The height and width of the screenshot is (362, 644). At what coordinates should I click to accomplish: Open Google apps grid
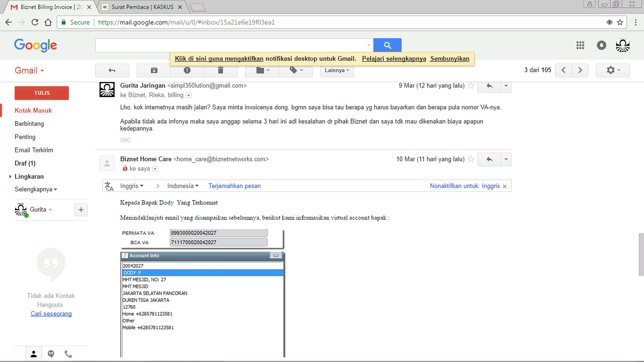pos(580,45)
